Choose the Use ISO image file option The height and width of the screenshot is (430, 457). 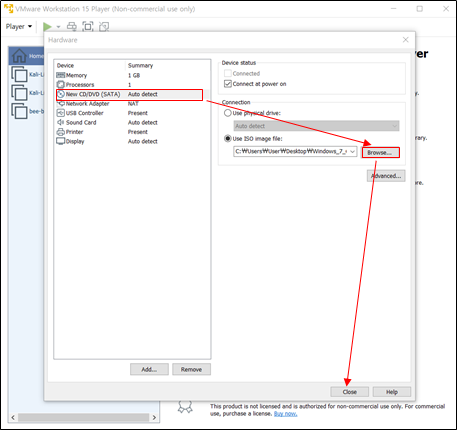[228, 138]
